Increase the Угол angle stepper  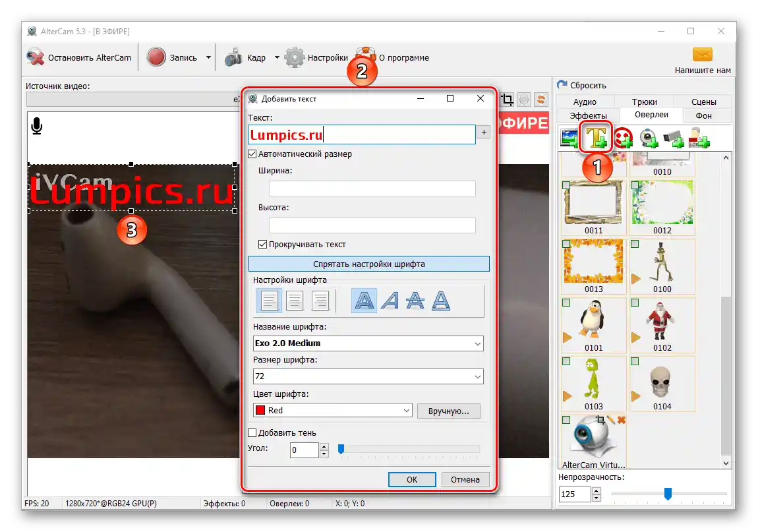pyautogui.click(x=324, y=446)
